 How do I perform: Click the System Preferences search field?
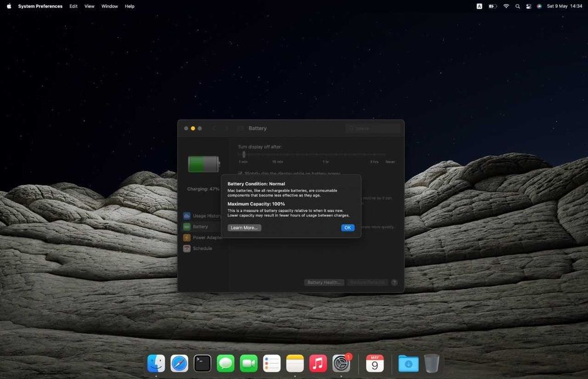373,128
